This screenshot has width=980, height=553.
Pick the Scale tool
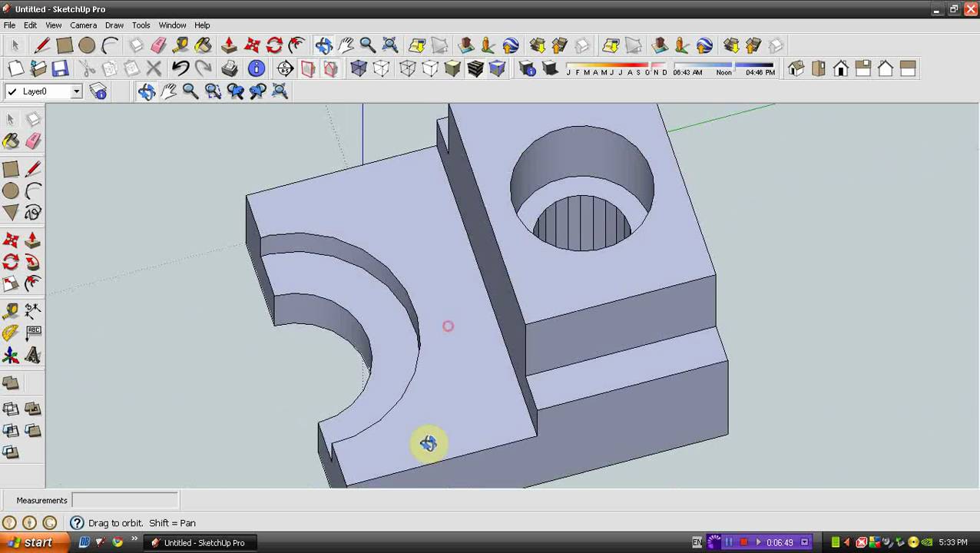coord(11,284)
